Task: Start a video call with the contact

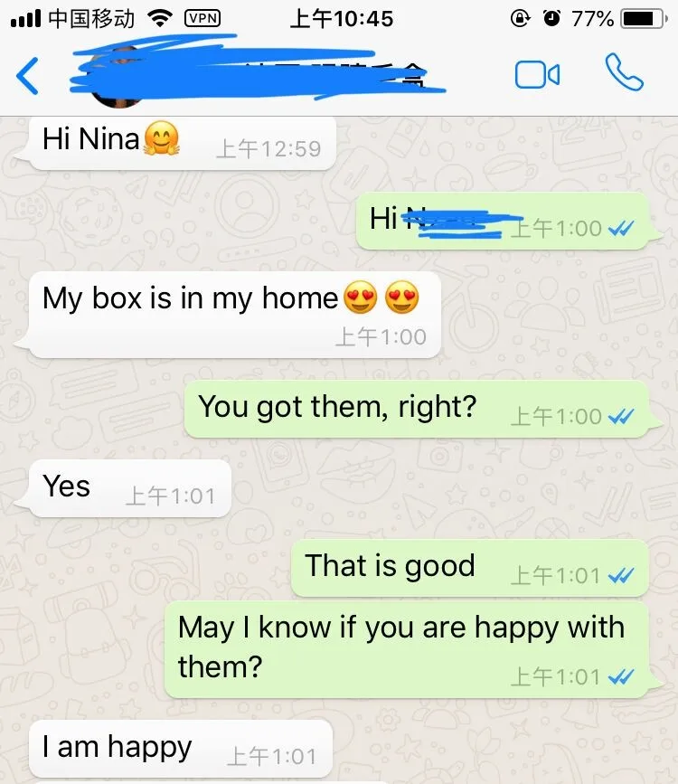Action: [x=537, y=75]
